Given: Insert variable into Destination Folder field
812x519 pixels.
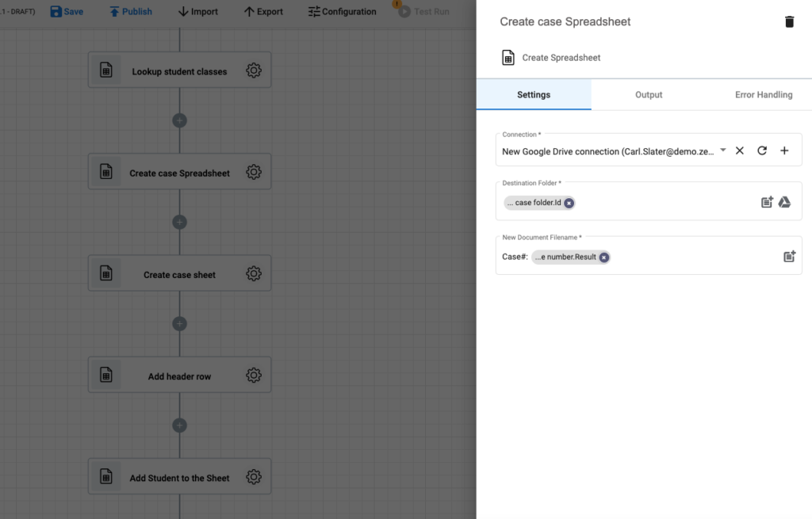Looking at the screenshot, I should coord(767,202).
